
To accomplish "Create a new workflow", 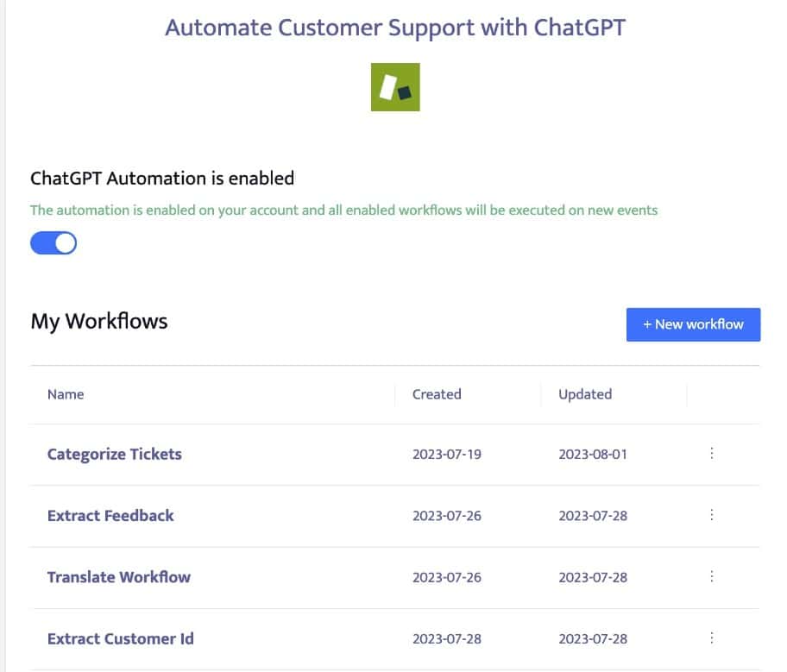I will click(693, 324).
